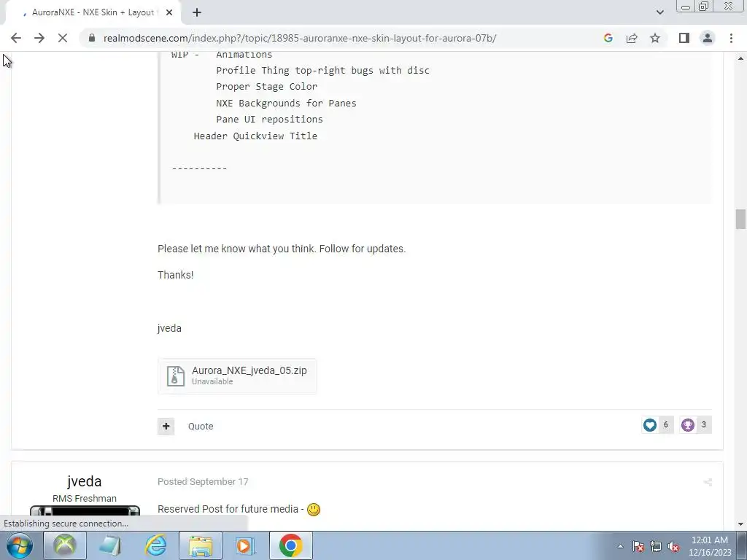Click the heart Like reaction icon

[x=650, y=425]
